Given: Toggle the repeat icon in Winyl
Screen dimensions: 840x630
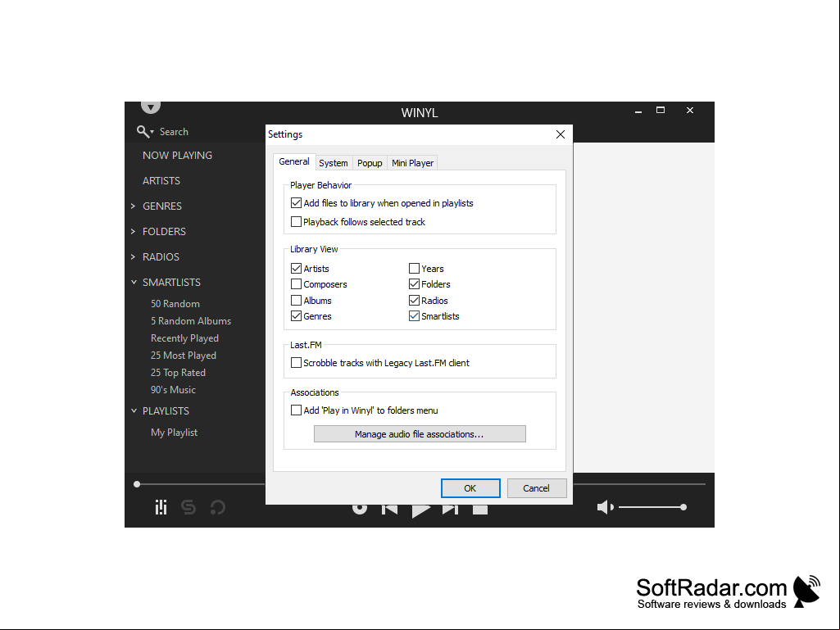Looking at the screenshot, I should 217,507.
